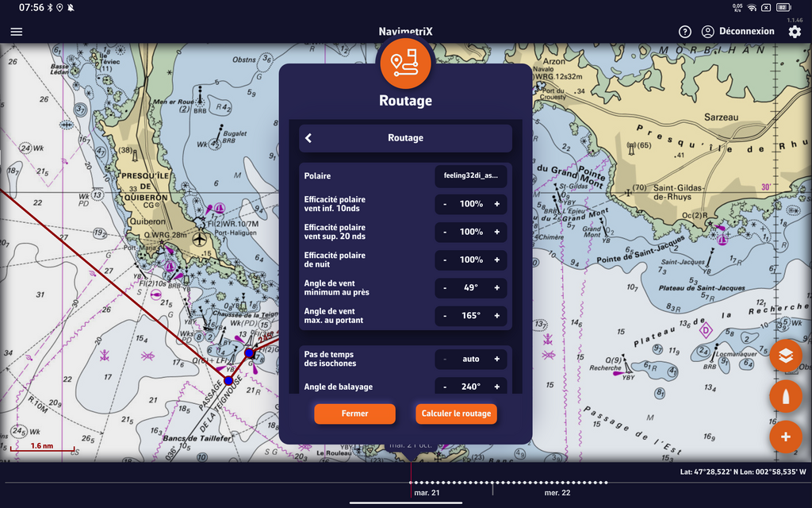Go back using the Routage chevron

click(308, 138)
